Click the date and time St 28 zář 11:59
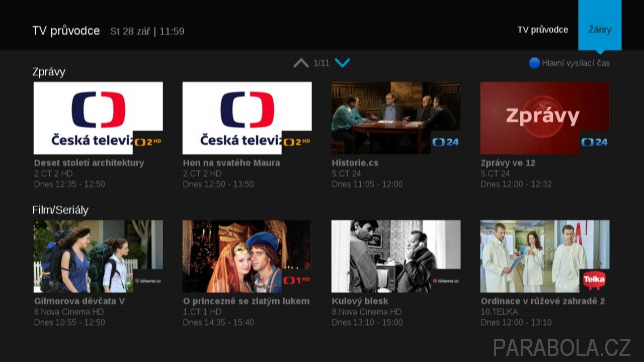The width and height of the screenshot is (644, 362). point(147,31)
